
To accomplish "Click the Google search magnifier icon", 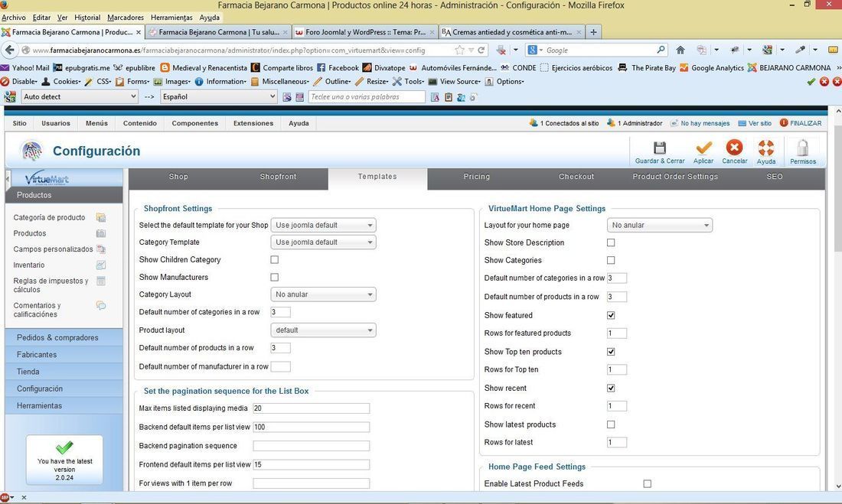I will 661,50.
